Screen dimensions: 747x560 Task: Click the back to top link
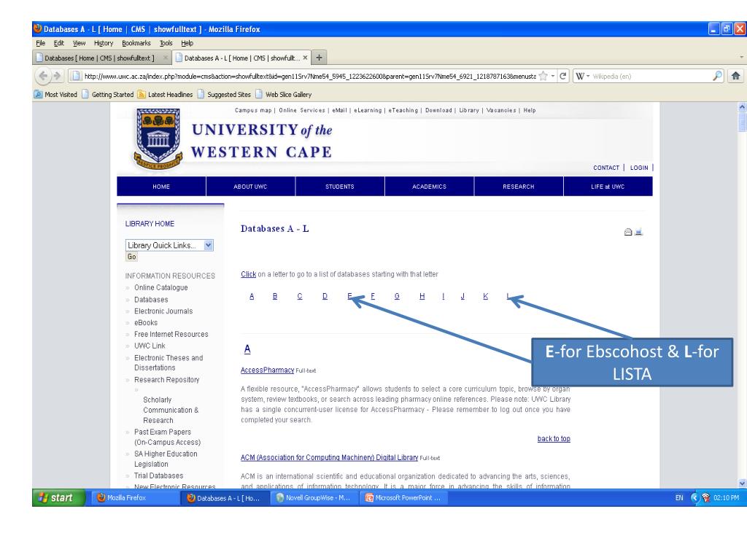[x=554, y=438]
